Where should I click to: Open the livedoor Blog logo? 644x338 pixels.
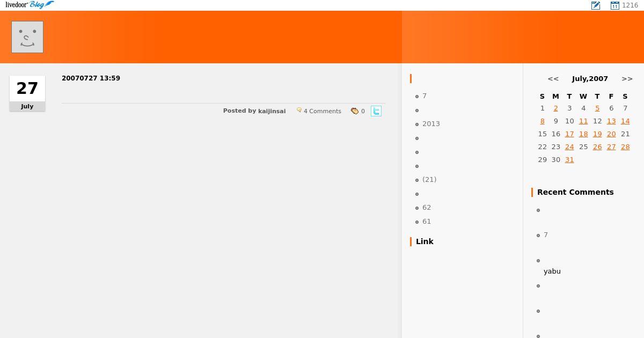pyautogui.click(x=30, y=5)
